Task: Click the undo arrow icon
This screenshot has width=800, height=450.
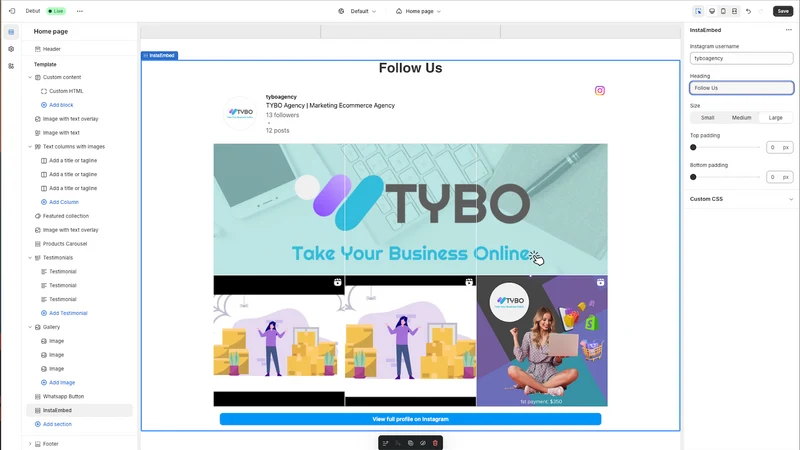Action: tap(748, 11)
